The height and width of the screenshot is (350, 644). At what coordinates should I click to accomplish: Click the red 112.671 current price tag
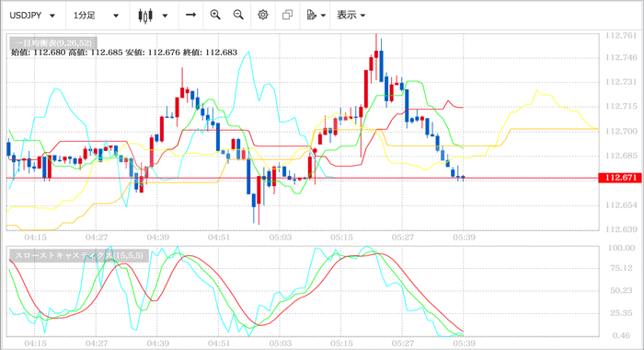point(620,178)
